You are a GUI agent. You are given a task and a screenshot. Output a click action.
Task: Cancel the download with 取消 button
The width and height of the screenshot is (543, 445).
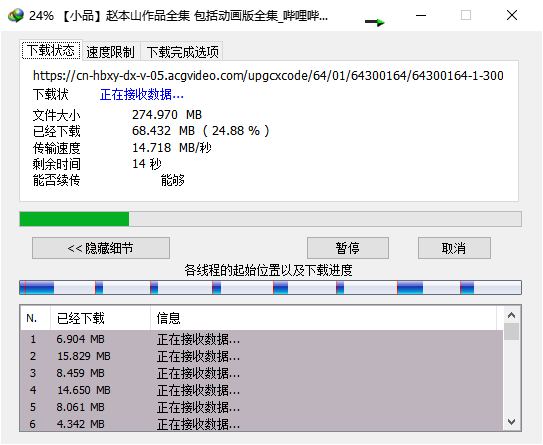tap(454, 248)
